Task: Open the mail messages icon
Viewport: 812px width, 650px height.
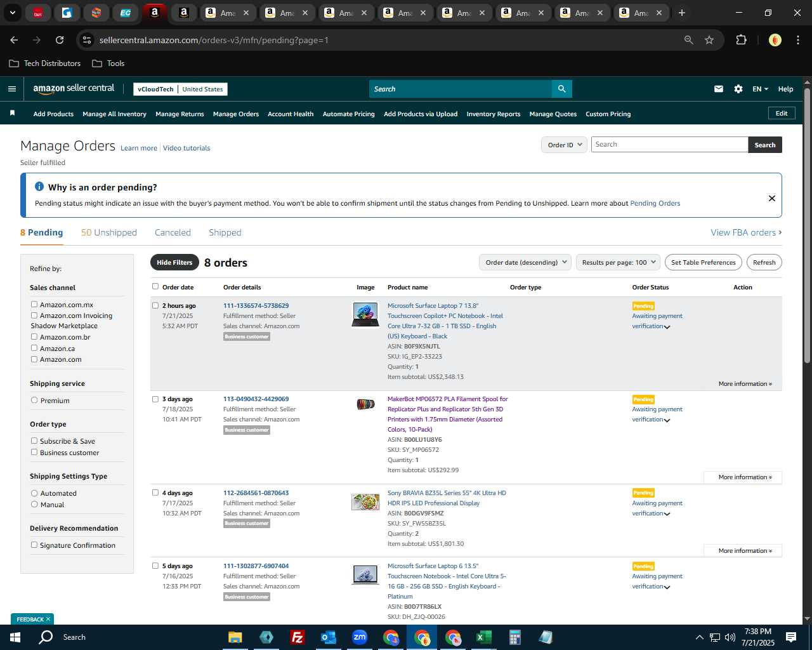Action: click(718, 89)
